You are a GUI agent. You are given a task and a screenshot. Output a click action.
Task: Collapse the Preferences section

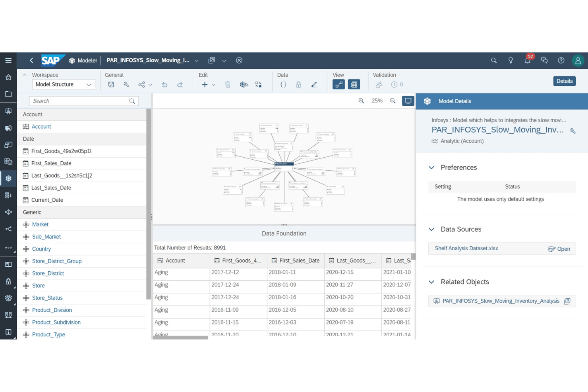(431, 168)
